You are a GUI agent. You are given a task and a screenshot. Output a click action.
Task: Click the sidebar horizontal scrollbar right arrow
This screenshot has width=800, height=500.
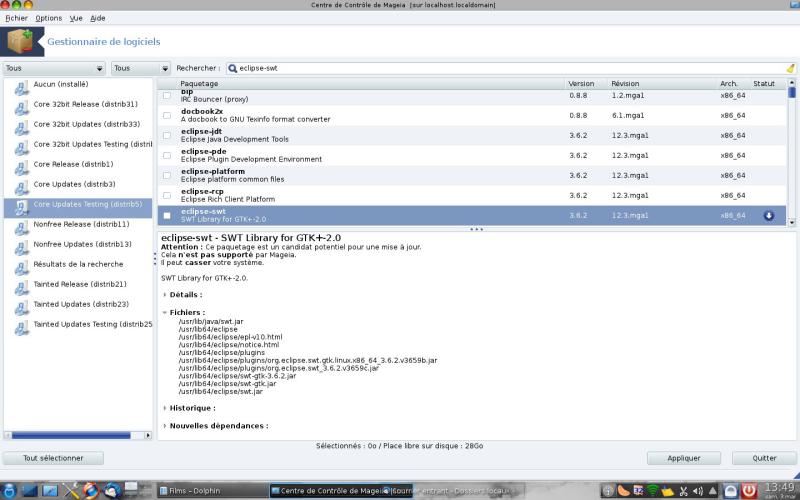point(148,435)
